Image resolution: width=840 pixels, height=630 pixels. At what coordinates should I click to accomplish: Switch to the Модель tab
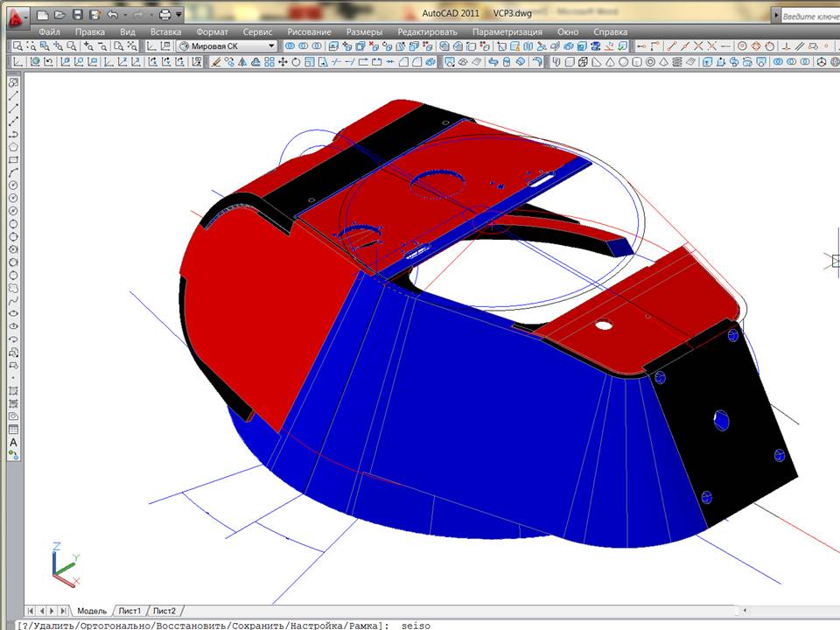92,611
